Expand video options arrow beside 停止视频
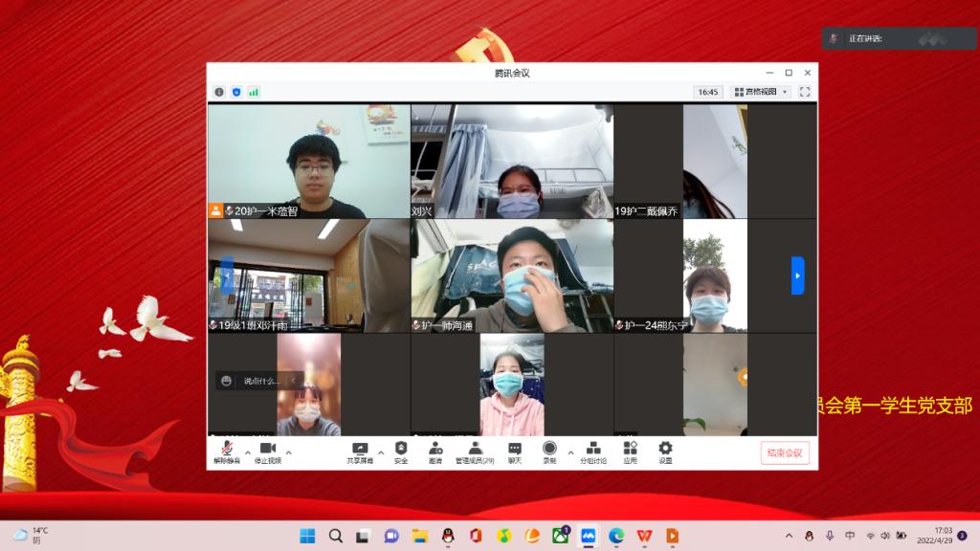This screenshot has height=551, width=980. [289, 452]
